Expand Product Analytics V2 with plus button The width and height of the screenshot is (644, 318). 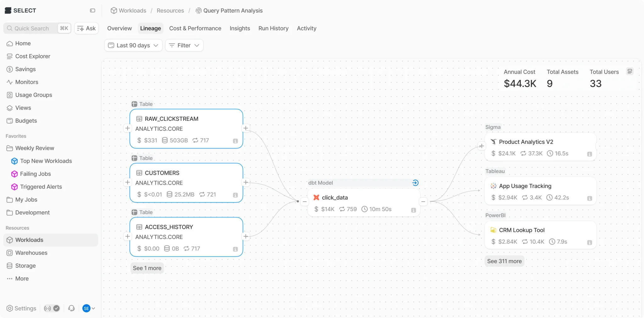click(x=481, y=146)
